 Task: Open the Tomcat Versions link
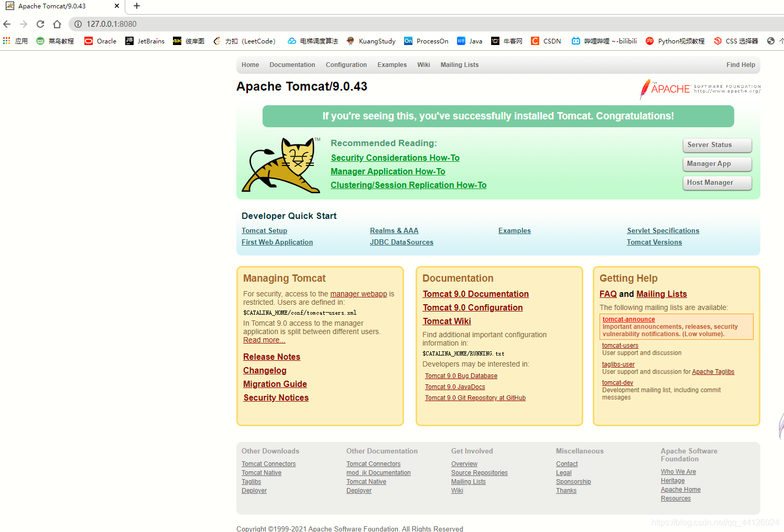(654, 242)
